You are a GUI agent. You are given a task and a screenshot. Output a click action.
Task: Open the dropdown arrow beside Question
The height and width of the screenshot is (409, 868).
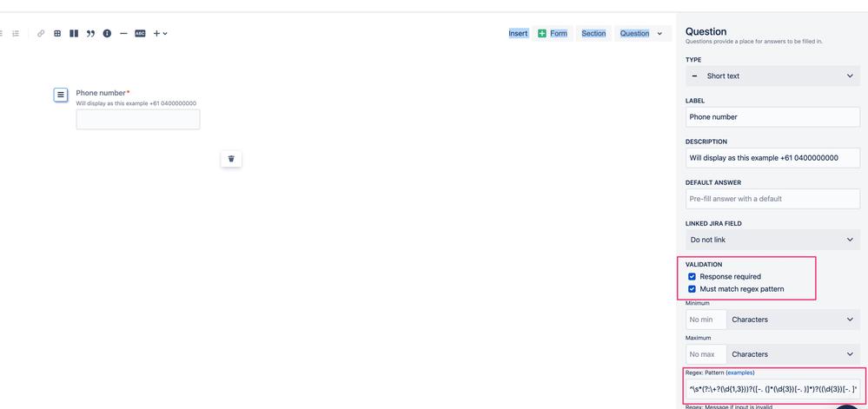[x=659, y=33]
